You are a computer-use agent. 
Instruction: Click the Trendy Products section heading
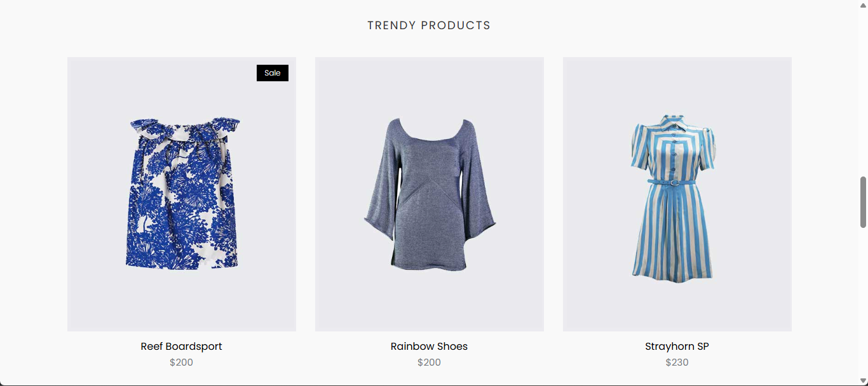point(429,25)
